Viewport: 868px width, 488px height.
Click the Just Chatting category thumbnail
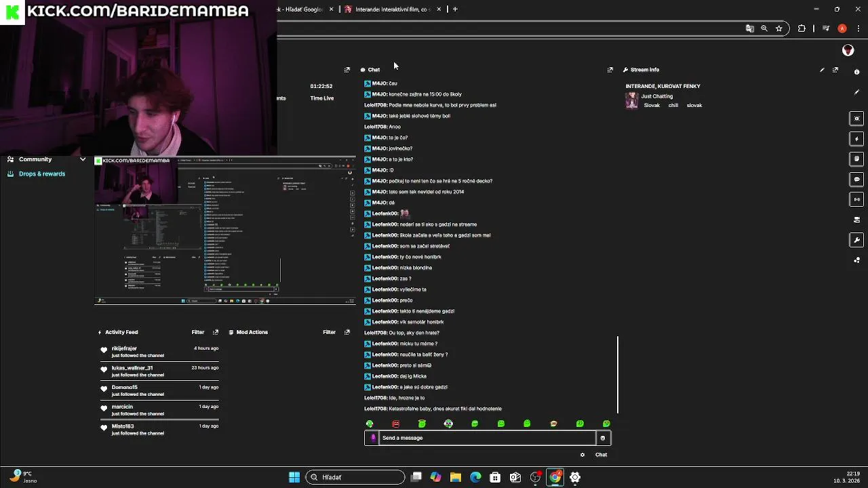click(631, 100)
